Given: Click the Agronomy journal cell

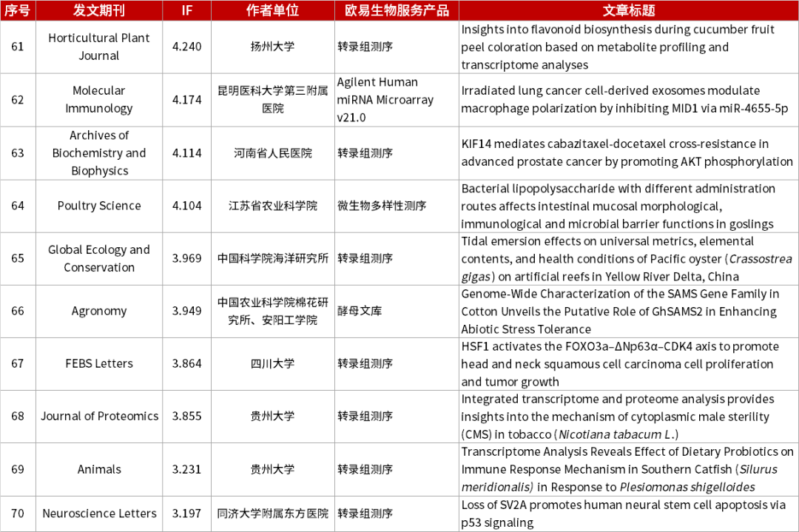Looking at the screenshot, I should coord(99,312).
